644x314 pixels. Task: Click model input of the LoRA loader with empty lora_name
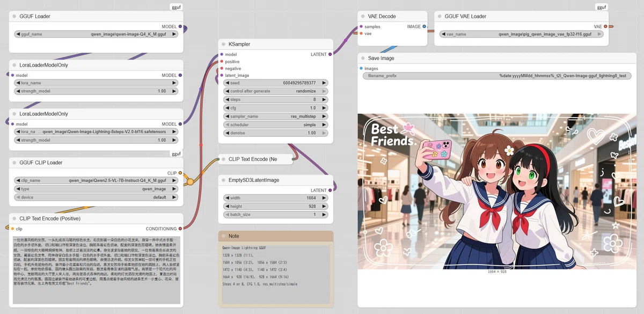[12, 75]
